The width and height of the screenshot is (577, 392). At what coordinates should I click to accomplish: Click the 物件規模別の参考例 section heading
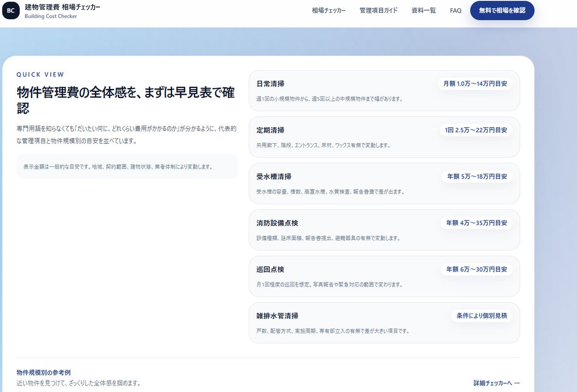(x=44, y=372)
